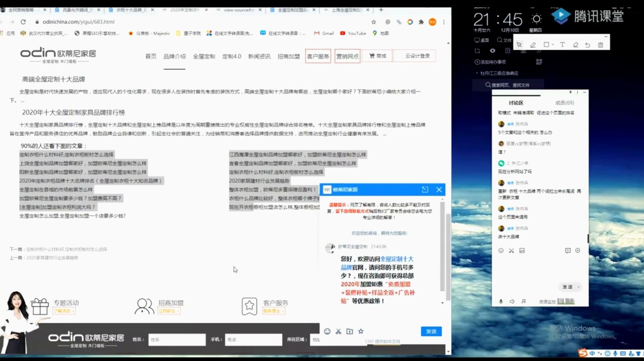
Task: Toggle speaker volume icon at discussion panel bottom
Action: coord(512,301)
